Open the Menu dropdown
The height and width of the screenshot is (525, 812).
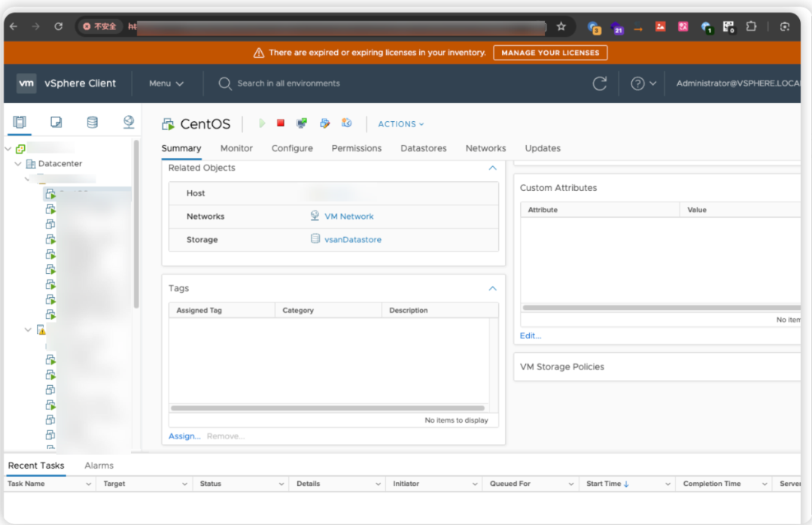(166, 83)
